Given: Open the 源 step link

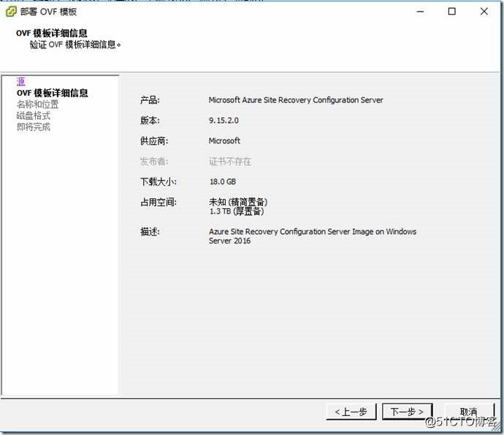Looking at the screenshot, I should click(20, 82).
